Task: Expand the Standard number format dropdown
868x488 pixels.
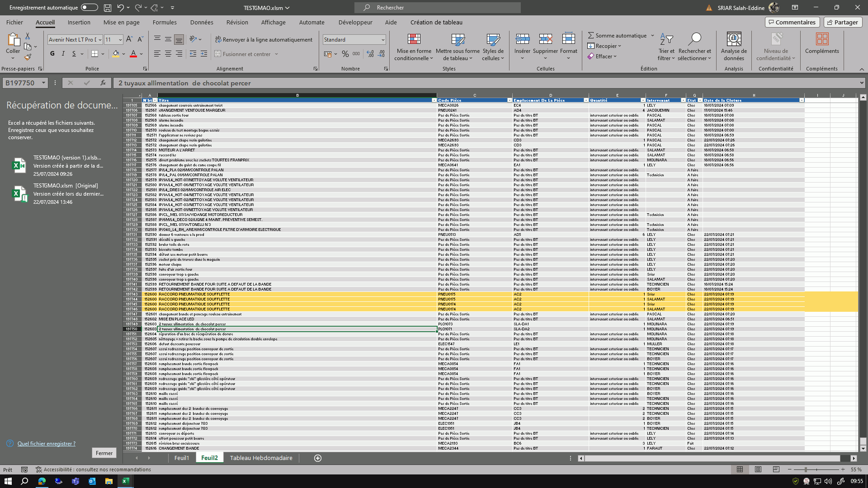Action: tap(382, 40)
